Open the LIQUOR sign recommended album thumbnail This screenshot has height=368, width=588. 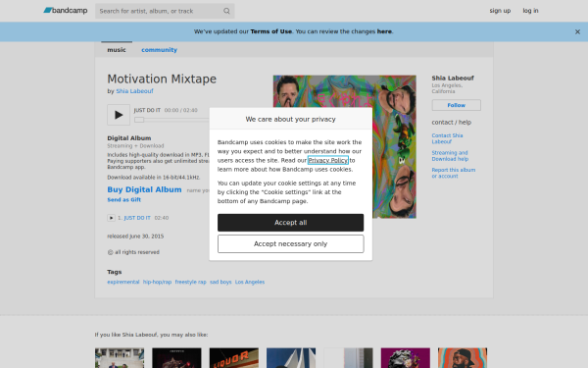(x=233, y=358)
